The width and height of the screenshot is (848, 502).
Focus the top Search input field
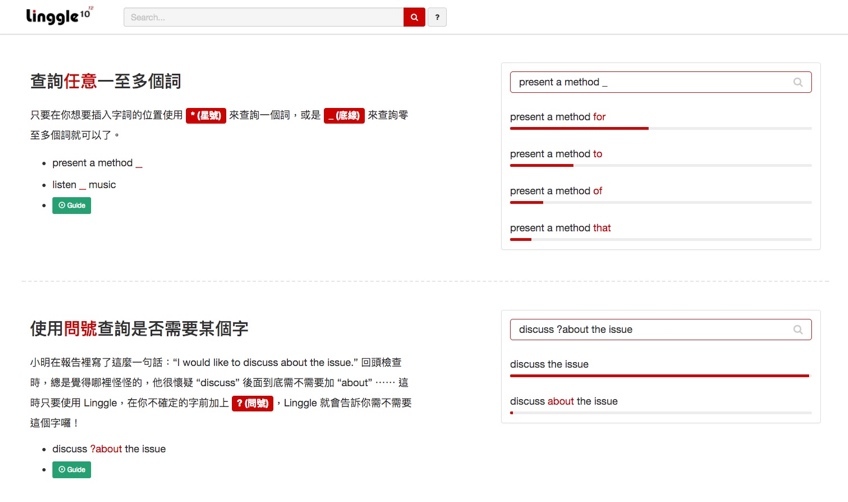(x=263, y=17)
